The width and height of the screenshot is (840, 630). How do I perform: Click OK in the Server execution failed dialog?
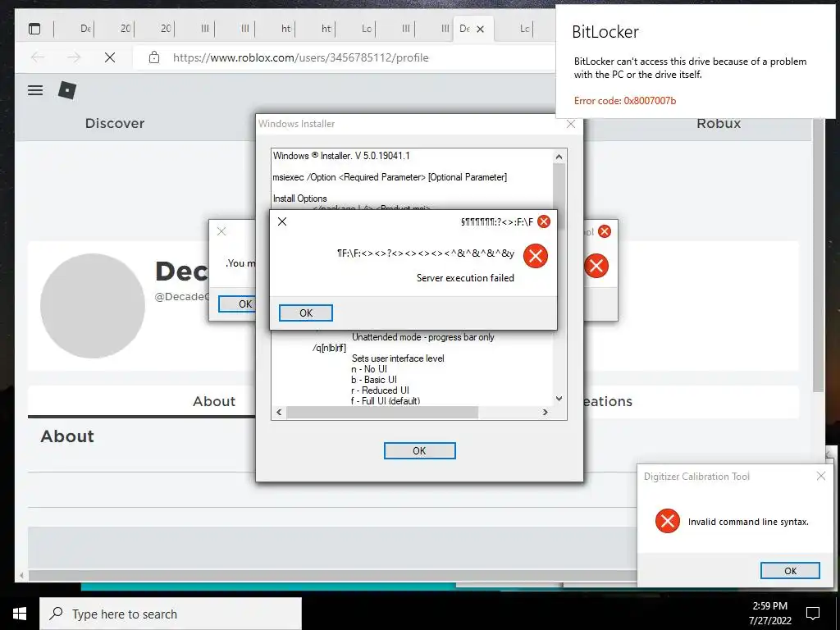coord(306,313)
